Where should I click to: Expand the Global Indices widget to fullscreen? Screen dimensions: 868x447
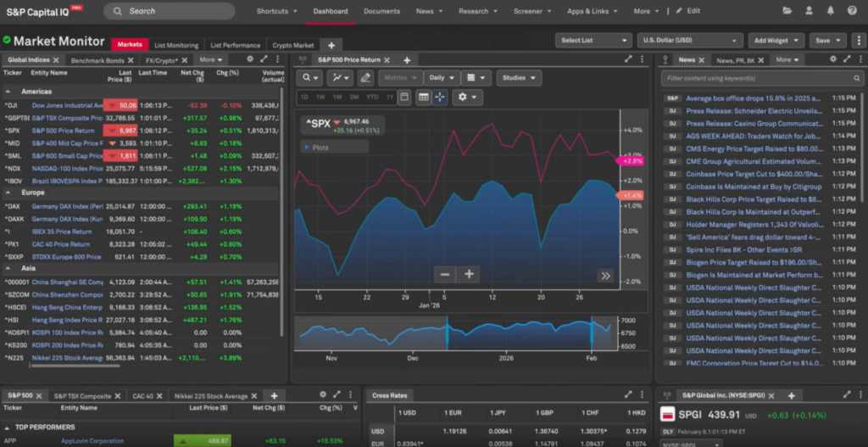(x=264, y=59)
